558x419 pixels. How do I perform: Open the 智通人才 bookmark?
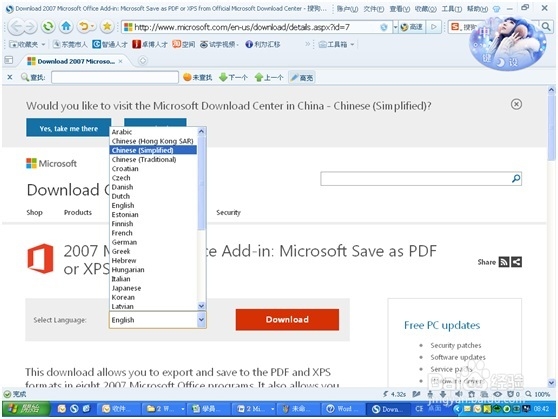(110, 44)
